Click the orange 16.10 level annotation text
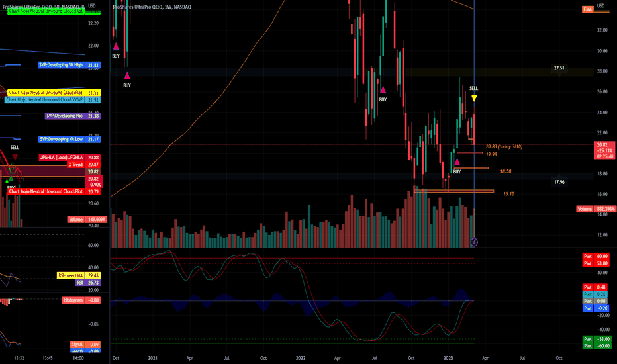The image size is (617, 364). pyautogui.click(x=508, y=194)
